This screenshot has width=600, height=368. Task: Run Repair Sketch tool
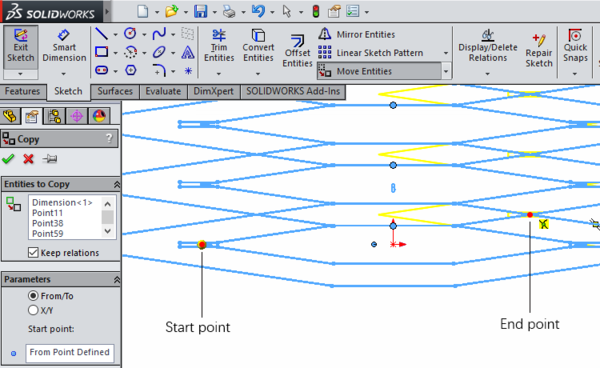539,50
